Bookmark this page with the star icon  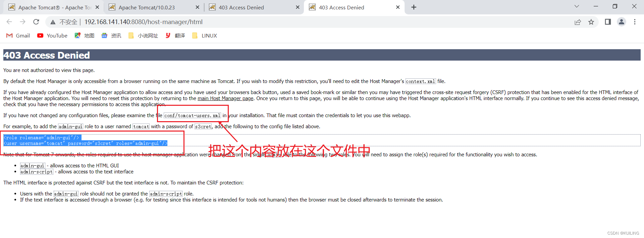(591, 22)
